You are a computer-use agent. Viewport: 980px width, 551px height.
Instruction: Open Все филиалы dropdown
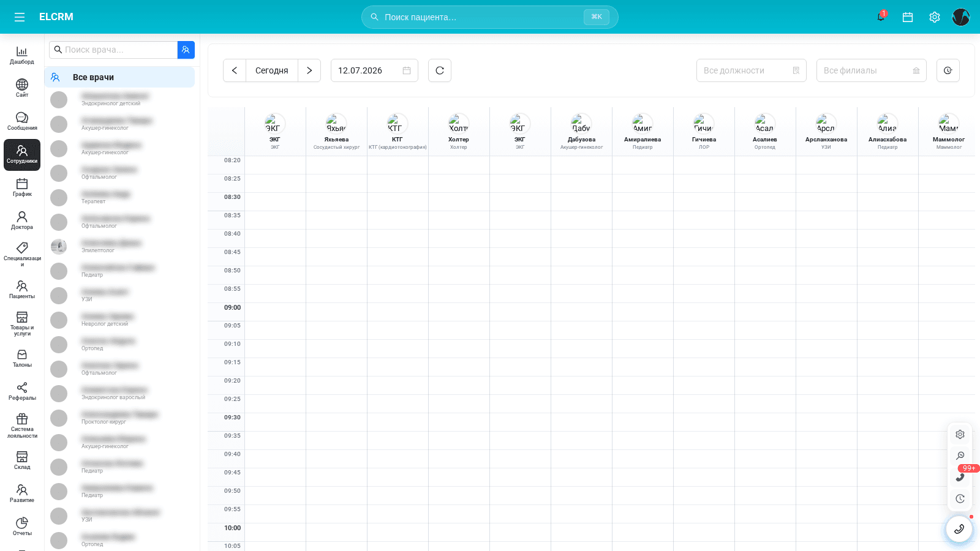872,70
